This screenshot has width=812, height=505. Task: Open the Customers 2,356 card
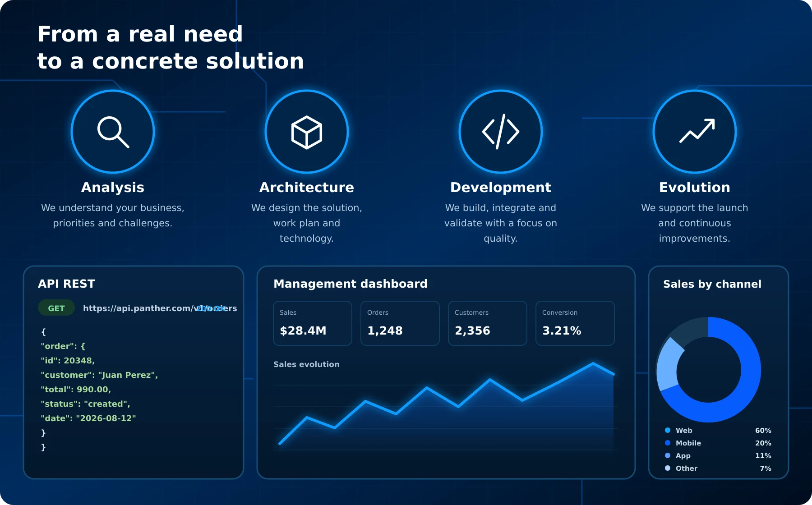click(x=488, y=323)
